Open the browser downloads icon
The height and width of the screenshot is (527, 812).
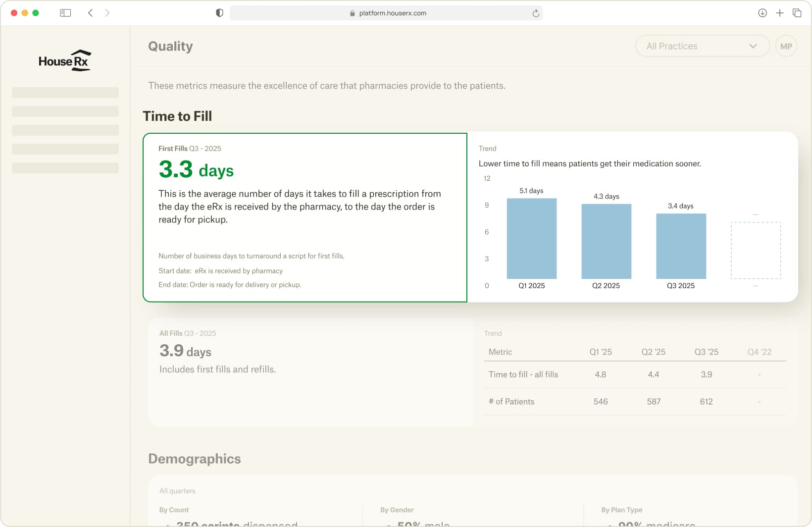pos(762,13)
